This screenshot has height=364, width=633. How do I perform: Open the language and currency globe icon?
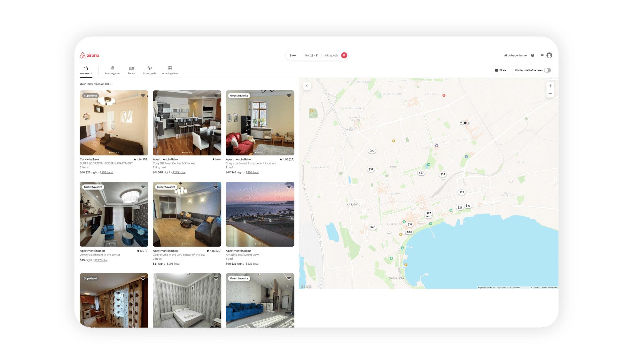(x=532, y=55)
